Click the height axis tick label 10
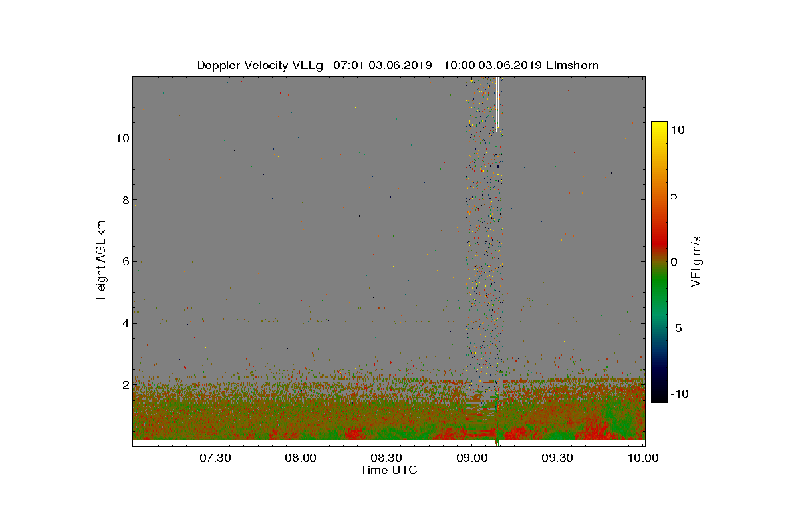The height and width of the screenshot is (532, 798). click(121, 138)
